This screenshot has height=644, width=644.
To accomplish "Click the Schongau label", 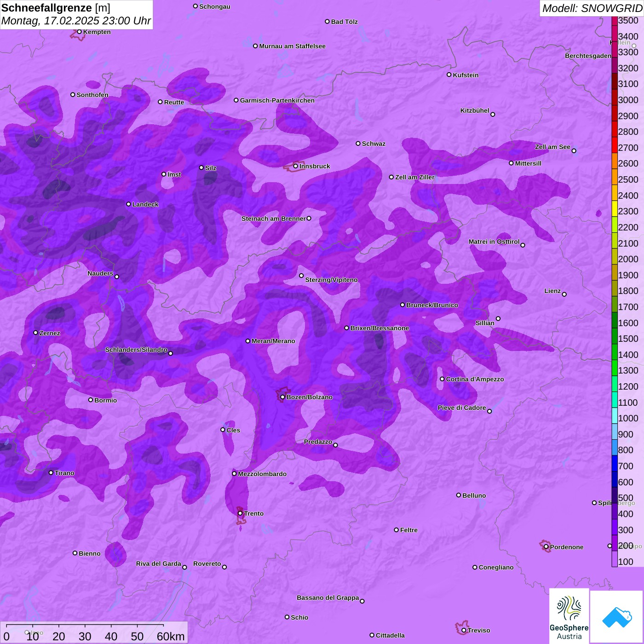I will point(215,6).
